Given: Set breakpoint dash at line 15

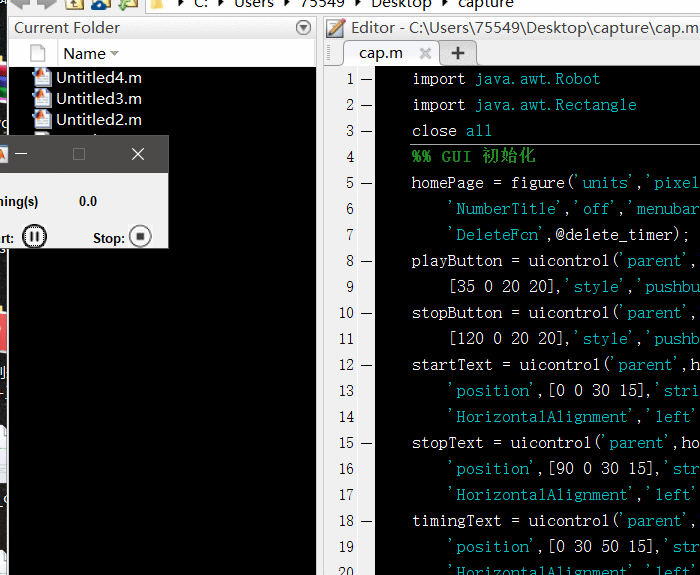Looking at the screenshot, I should (367, 443).
